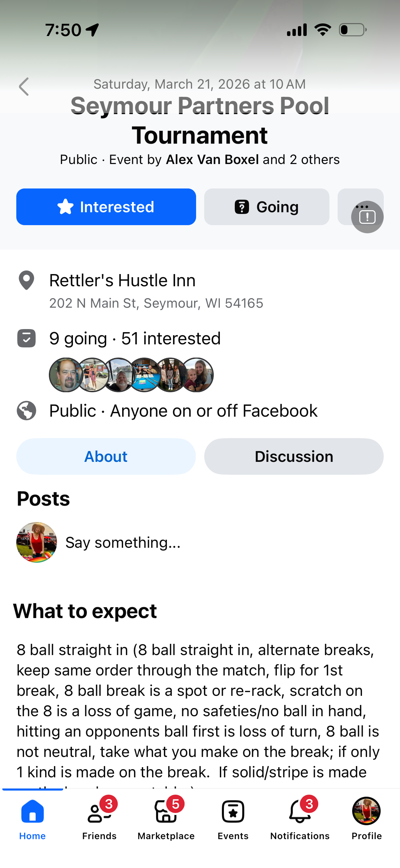Tap the Say something post field
The height and width of the screenshot is (868, 400).
point(123,542)
